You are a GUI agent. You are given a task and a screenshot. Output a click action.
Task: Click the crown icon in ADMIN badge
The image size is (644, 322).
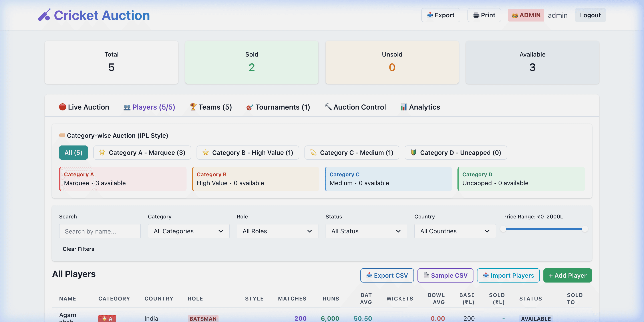point(515,15)
